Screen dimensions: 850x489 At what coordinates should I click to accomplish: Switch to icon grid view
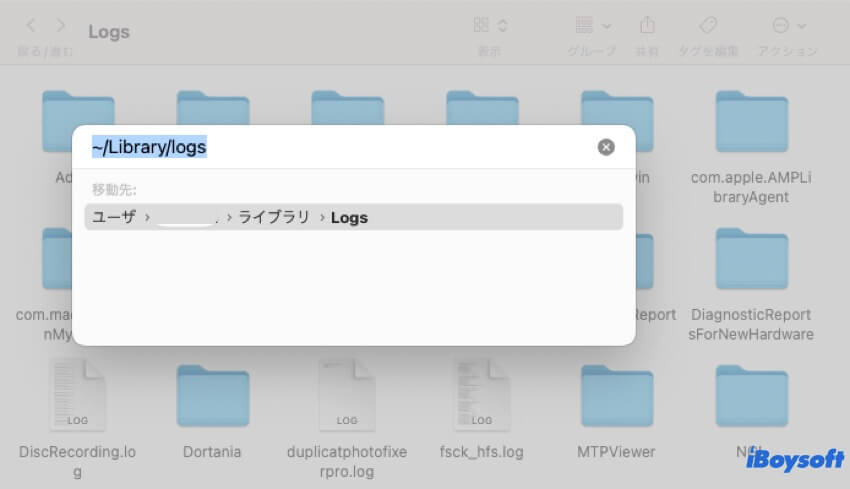(481, 25)
